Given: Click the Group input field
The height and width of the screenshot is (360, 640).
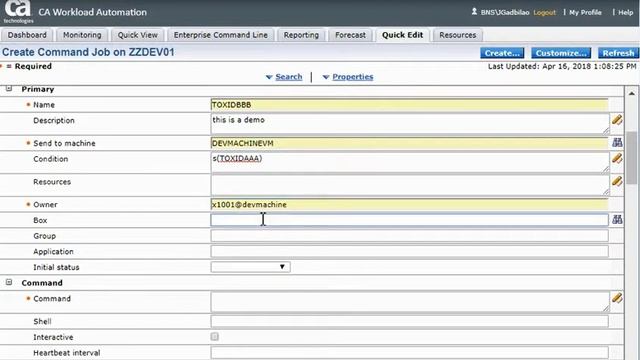Looking at the screenshot, I should point(409,236).
